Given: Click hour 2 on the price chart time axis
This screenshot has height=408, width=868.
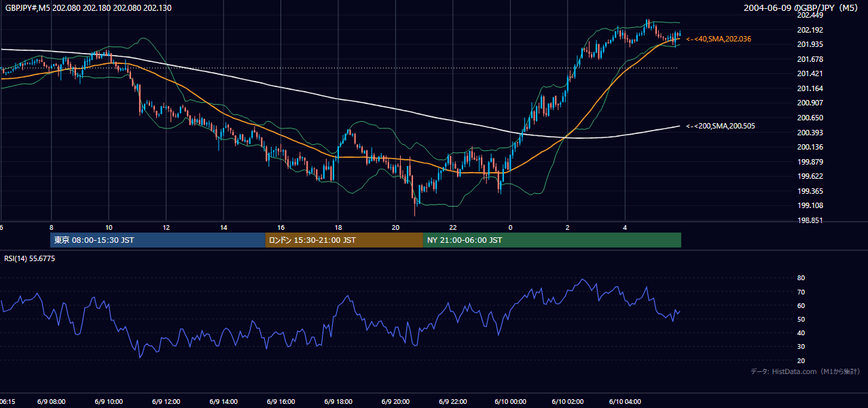Looking at the screenshot, I should (568, 227).
